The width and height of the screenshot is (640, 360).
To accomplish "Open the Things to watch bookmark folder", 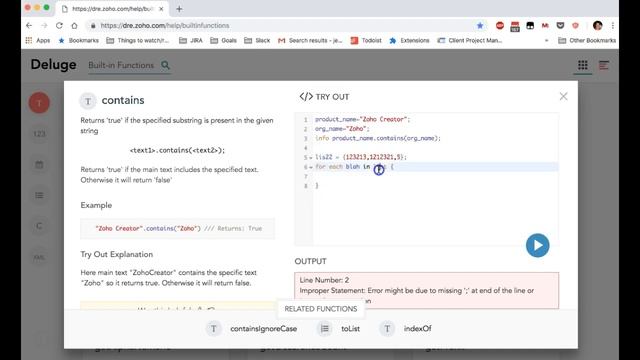I will [138, 40].
